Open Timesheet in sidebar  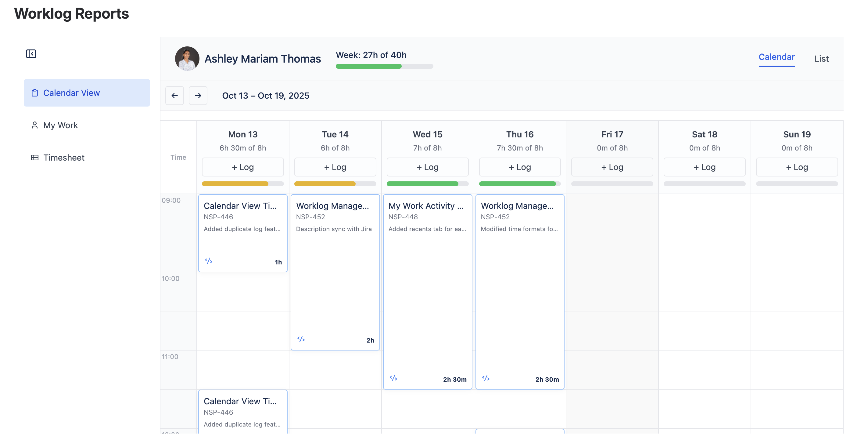coord(64,158)
